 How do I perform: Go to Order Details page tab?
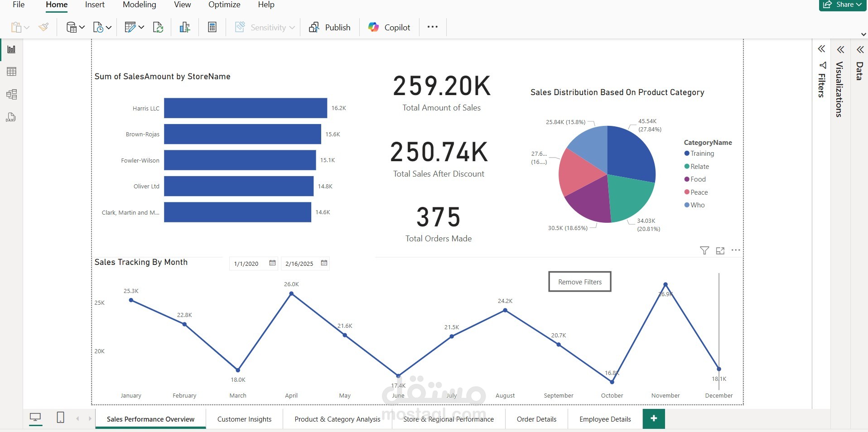[537, 419]
